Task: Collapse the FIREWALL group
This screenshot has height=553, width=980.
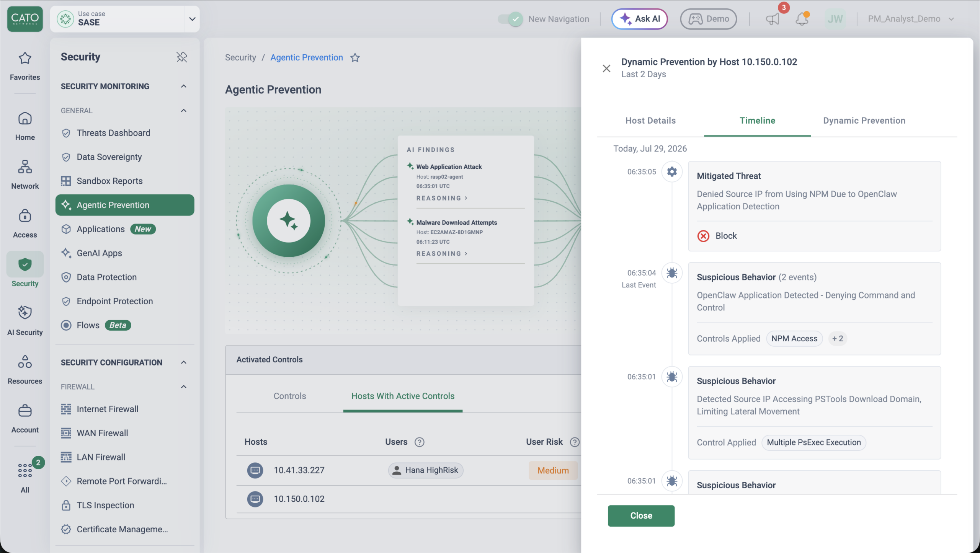Action: pos(184,387)
